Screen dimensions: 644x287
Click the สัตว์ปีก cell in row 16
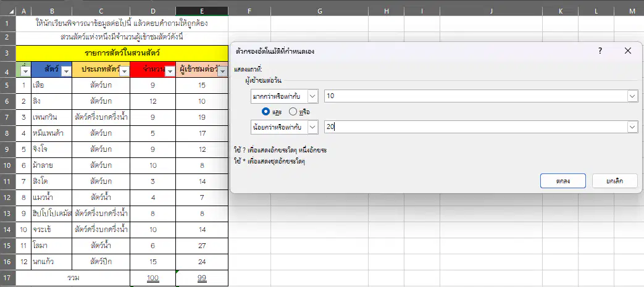coord(101,262)
